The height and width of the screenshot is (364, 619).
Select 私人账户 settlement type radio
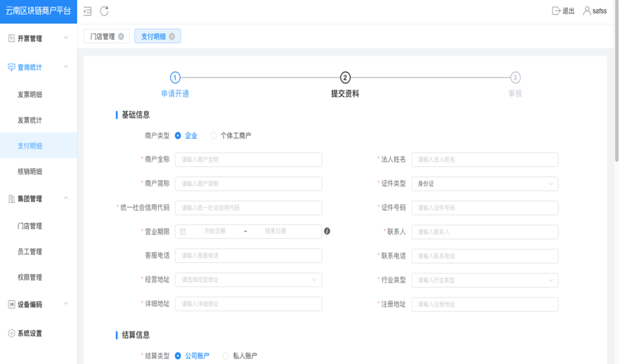tap(226, 356)
